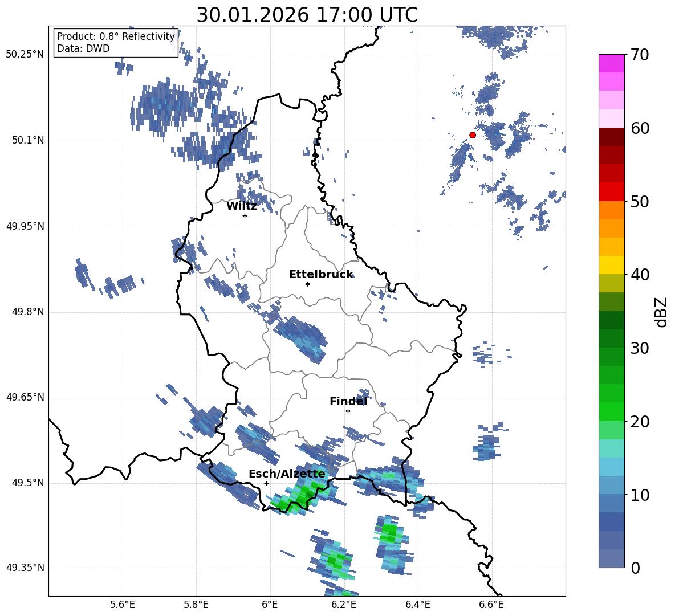Viewport: 675px width, 616px height.
Task: Click the cross marker below Wiltz
Action: pos(245,215)
